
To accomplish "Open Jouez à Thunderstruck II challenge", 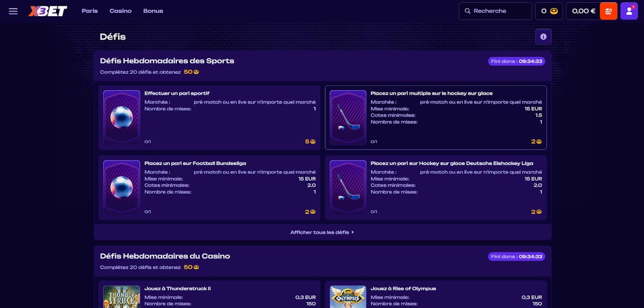I will click(x=210, y=294).
